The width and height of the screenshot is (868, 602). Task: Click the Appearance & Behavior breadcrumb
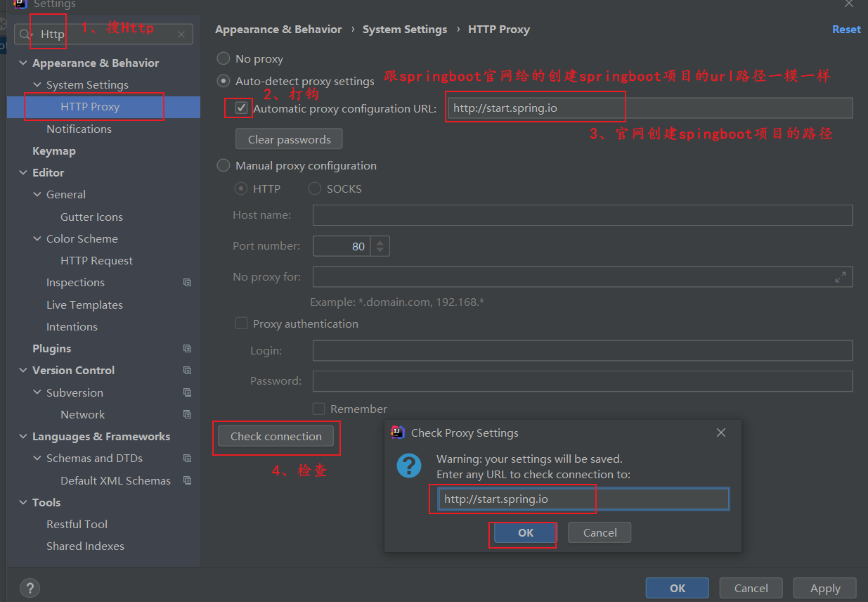278,30
